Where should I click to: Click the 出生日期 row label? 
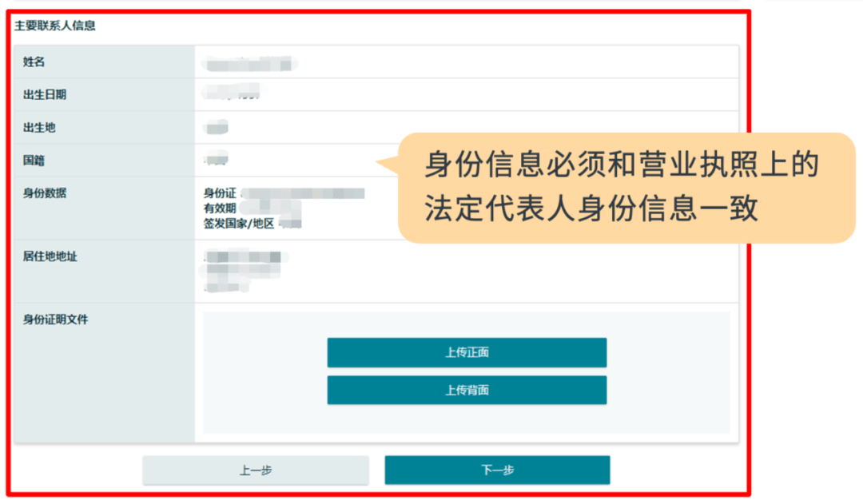pyautogui.click(x=45, y=94)
